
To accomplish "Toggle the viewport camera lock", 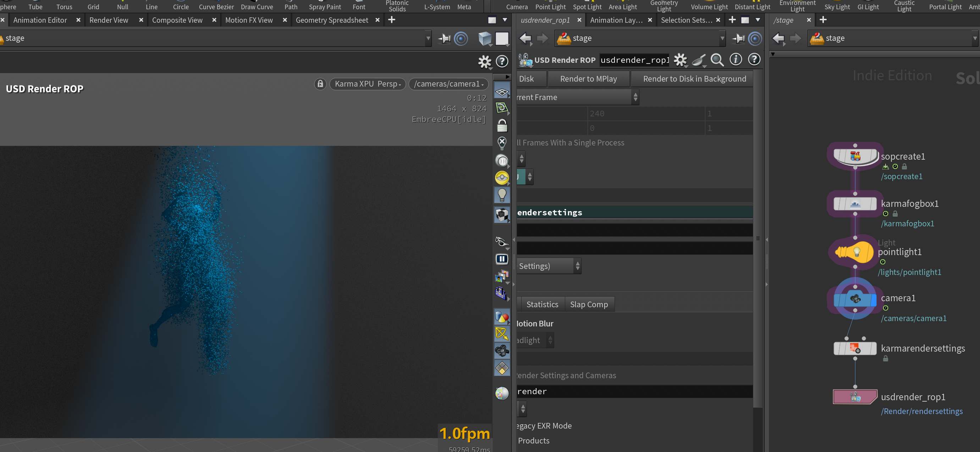I will [320, 84].
